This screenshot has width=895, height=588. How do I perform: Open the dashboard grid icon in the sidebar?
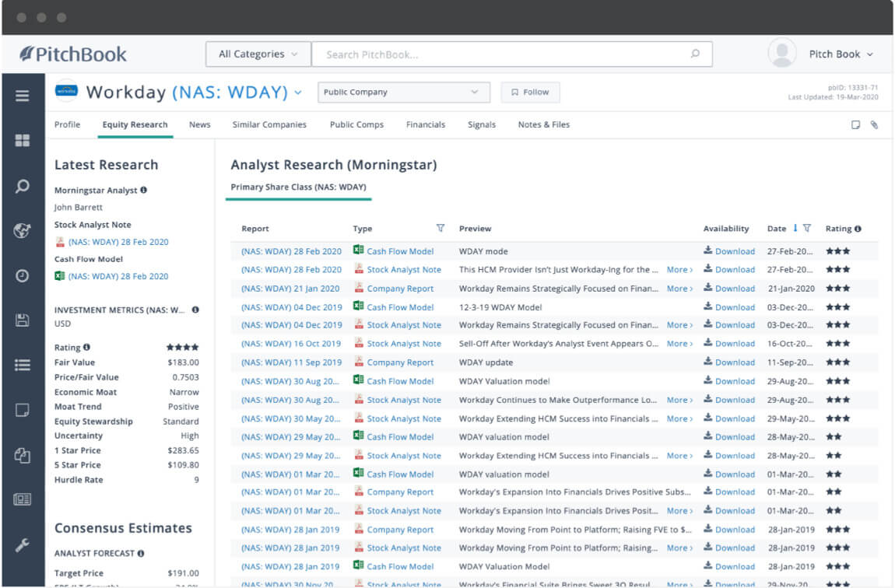(21, 141)
